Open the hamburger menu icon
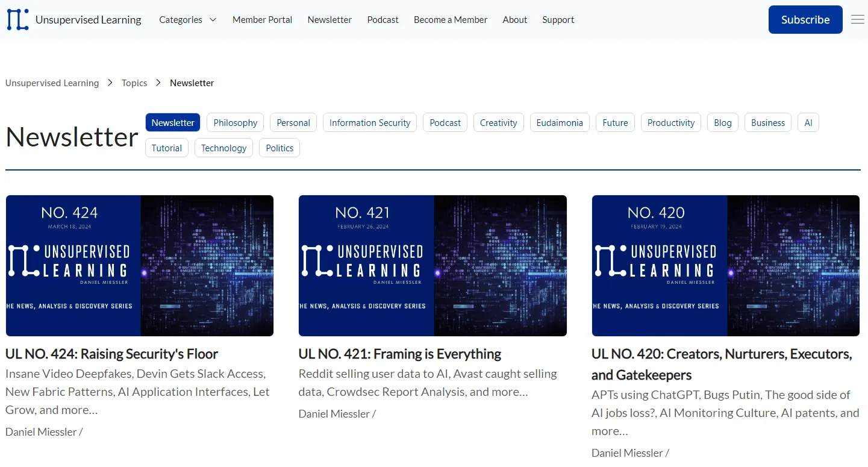 [858, 19]
